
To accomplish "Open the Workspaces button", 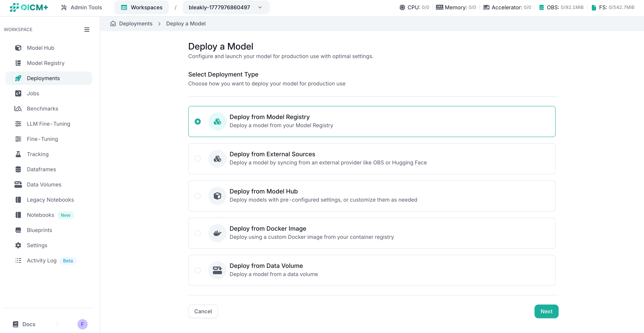I will (x=142, y=8).
